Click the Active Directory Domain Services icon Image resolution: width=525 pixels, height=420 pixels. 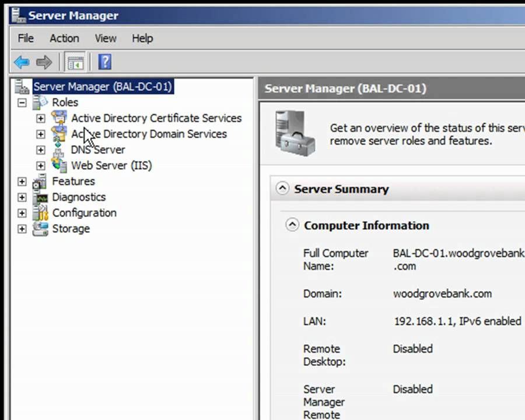(x=59, y=134)
